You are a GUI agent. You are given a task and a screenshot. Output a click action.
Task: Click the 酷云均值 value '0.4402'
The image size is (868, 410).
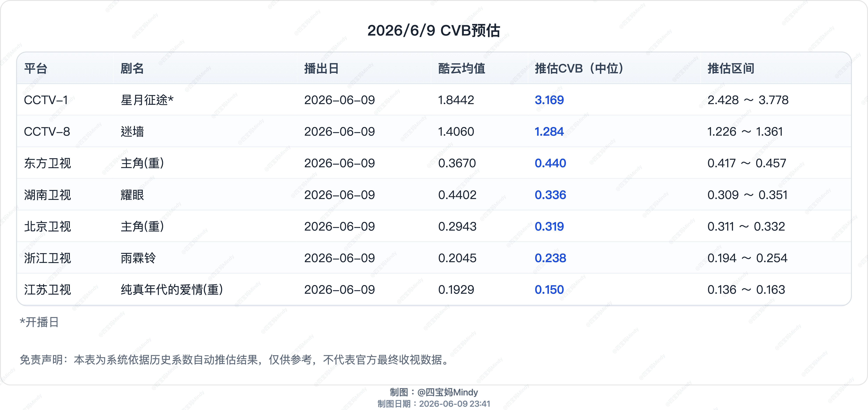457,195
